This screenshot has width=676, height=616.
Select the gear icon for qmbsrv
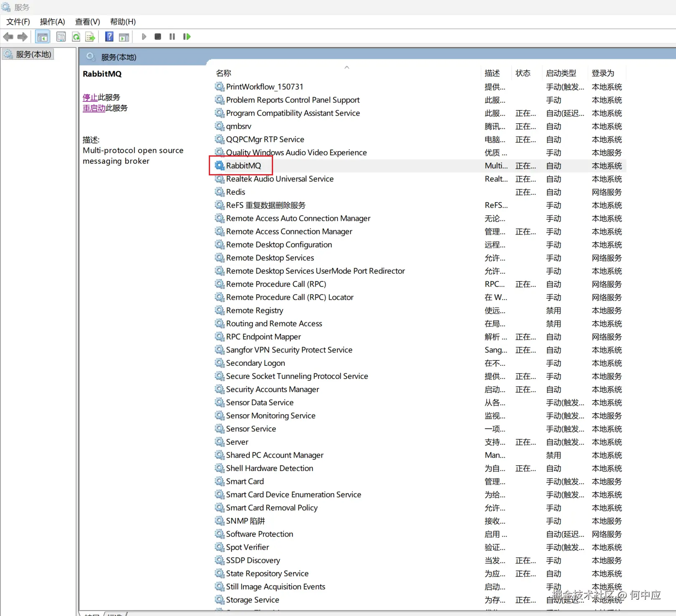[220, 126]
